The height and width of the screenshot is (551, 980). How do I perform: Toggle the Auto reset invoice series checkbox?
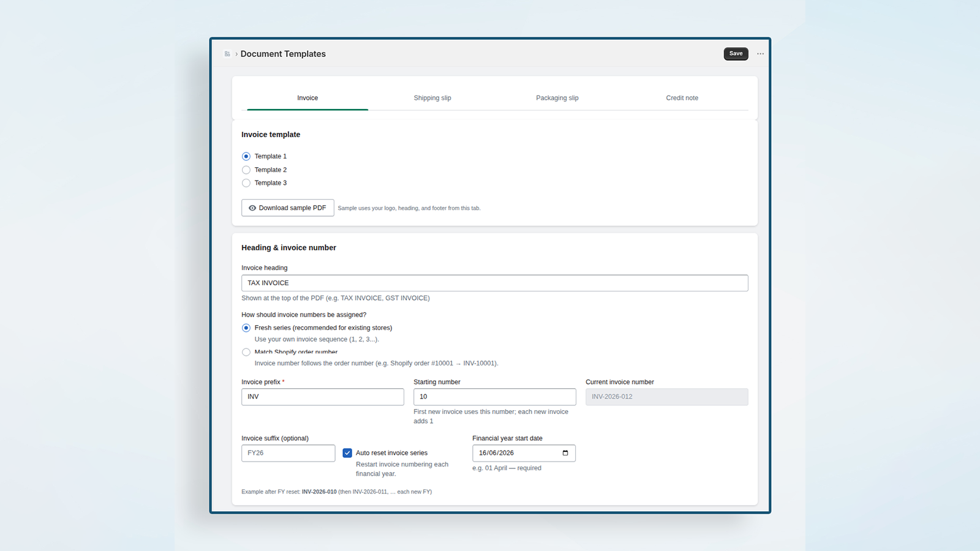pos(347,453)
